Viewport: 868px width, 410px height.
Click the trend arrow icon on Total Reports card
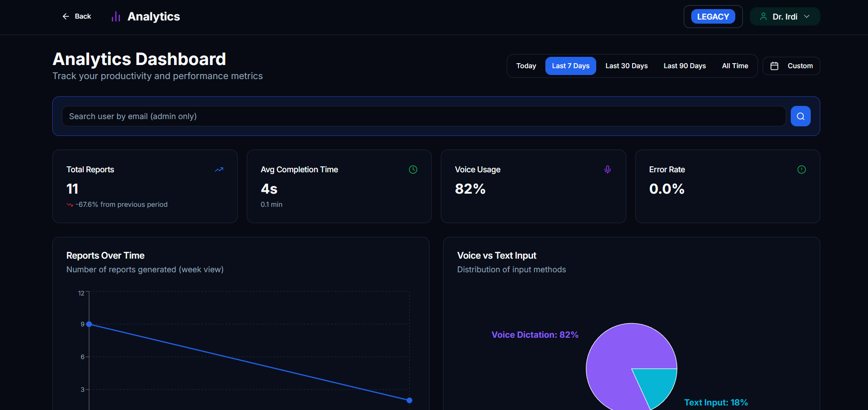[x=219, y=169]
